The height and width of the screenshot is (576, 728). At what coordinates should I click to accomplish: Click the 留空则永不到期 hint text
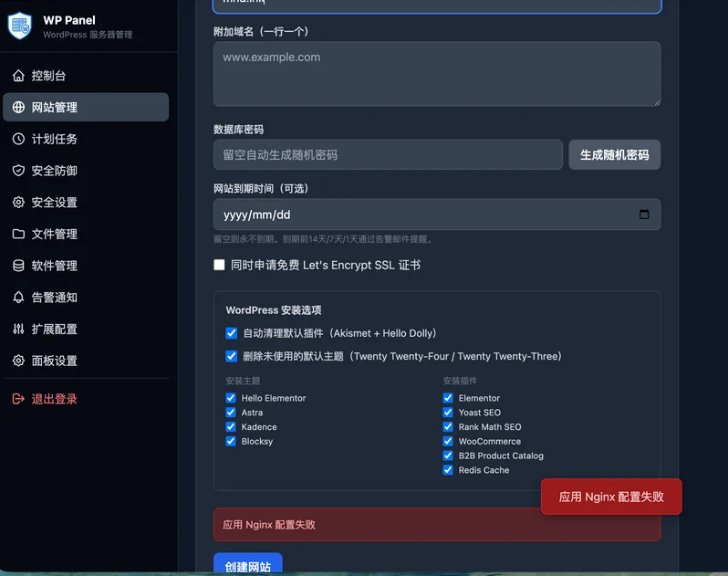tap(324, 239)
